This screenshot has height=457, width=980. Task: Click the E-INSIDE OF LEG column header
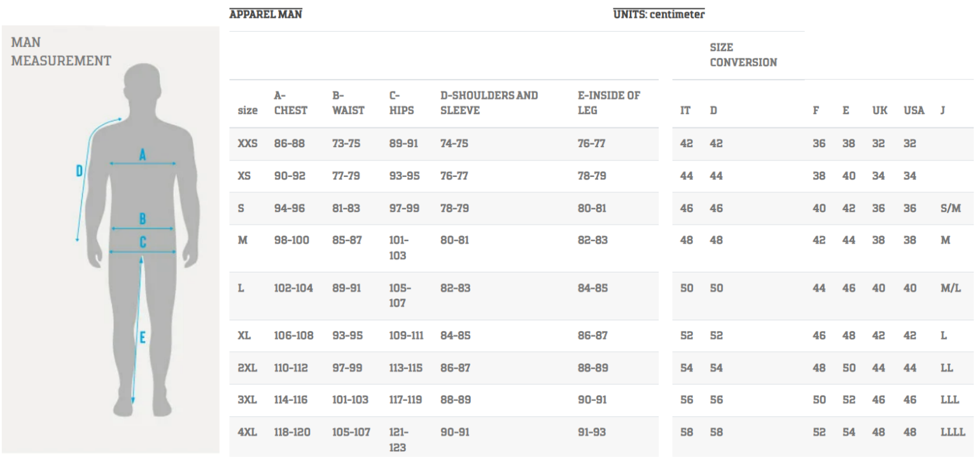coord(608,102)
